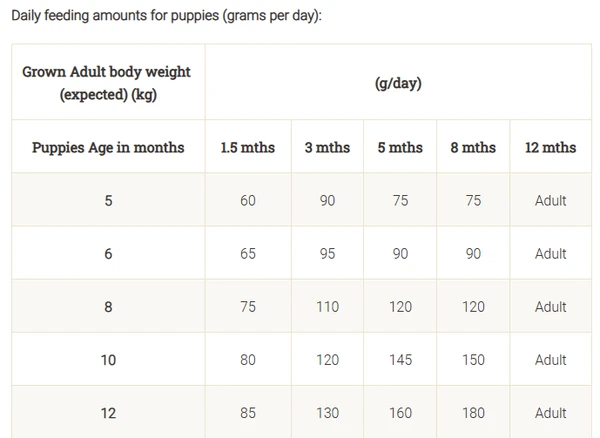Select the 6 kg body weight row label
600x438 pixels.
tap(108, 254)
